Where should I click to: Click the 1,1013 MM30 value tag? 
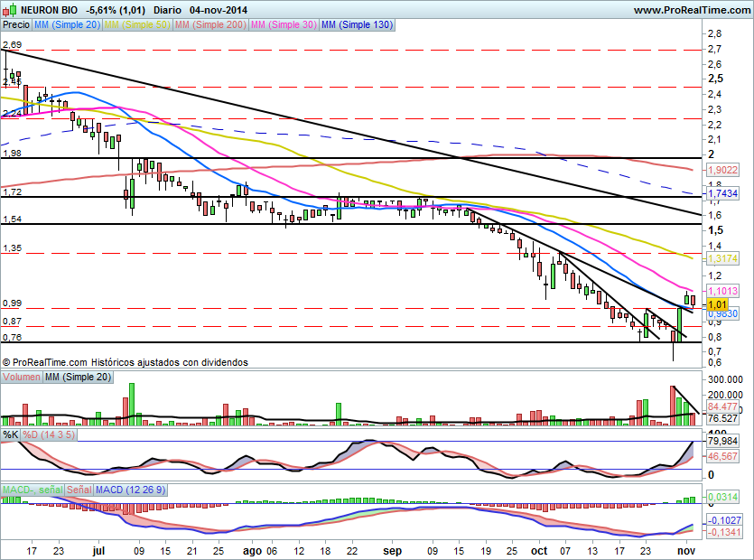click(x=722, y=291)
